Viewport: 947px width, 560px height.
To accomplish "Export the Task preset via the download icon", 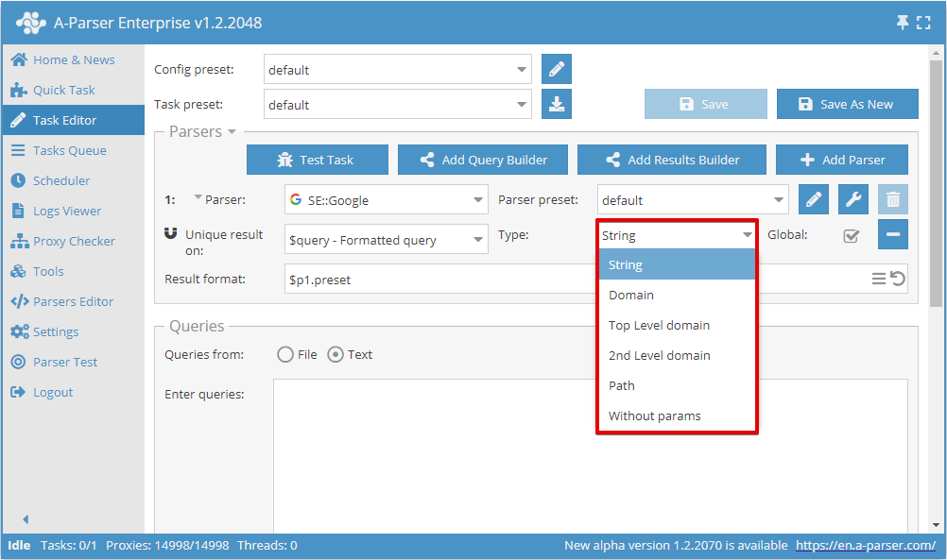I will [556, 104].
